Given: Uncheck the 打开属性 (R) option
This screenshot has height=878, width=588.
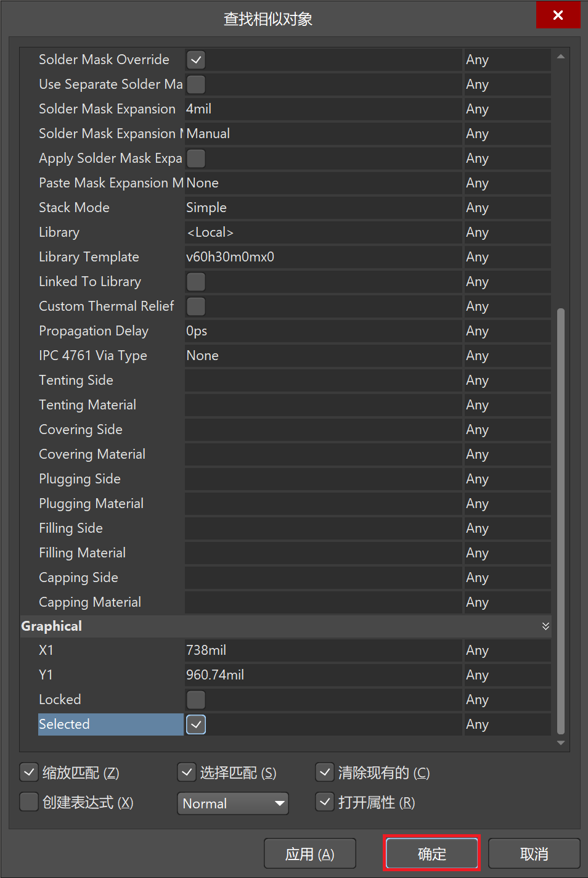Looking at the screenshot, I should 324,802.
